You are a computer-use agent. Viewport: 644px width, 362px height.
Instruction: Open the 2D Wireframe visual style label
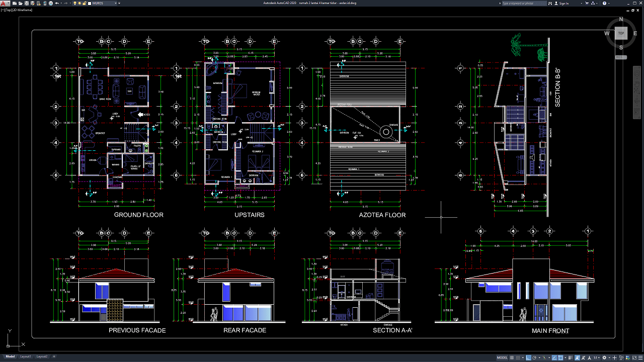click(x=23, y=10)
